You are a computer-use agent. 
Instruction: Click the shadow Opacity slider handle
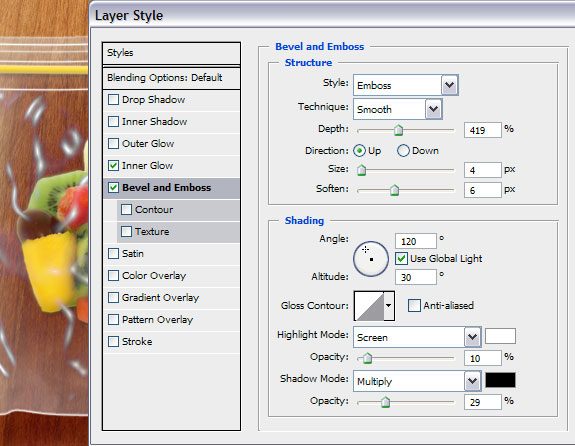click(x=385, y=402)
